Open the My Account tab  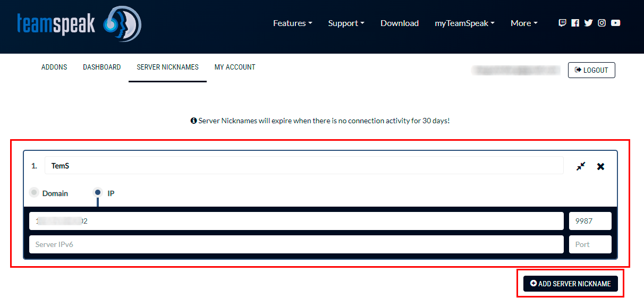235,67
